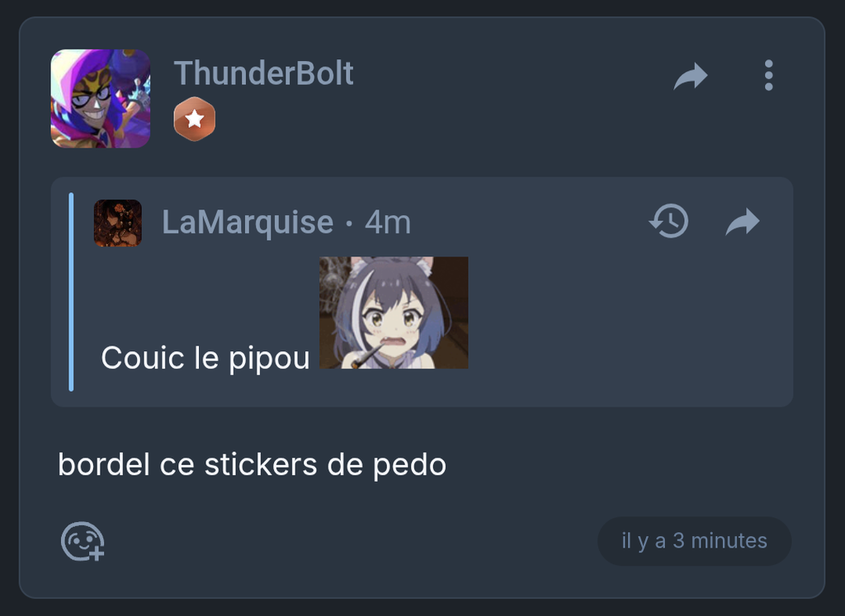
Task: Open the three-dot options menu on ThunderBolt's post
Action: (768, 75)
